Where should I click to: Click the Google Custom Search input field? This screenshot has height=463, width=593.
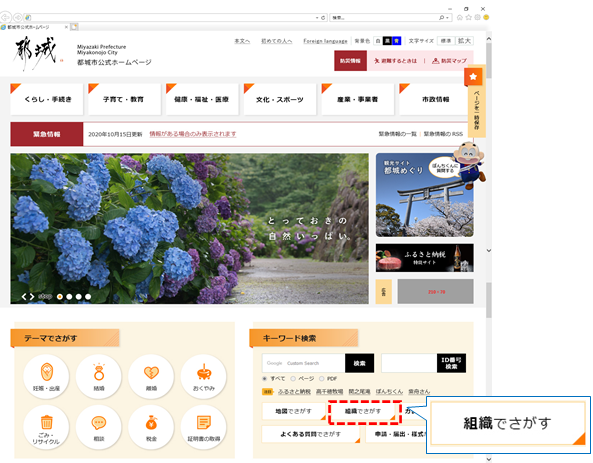pyautogui.click(x=304, y=363)
